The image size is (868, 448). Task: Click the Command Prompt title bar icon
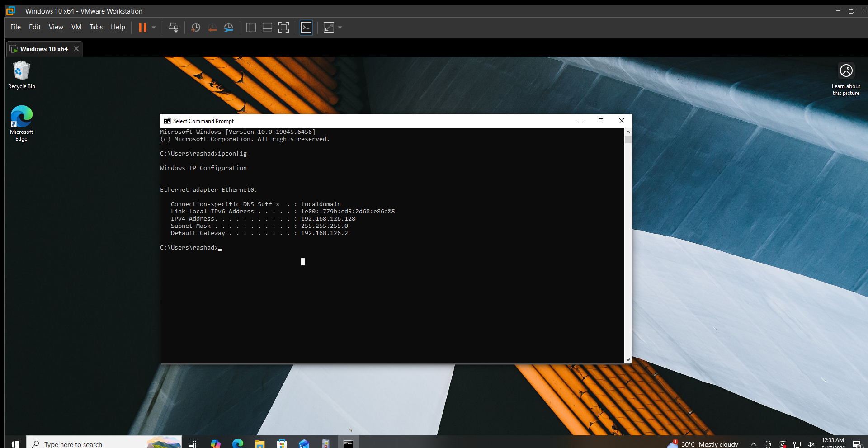167,121
